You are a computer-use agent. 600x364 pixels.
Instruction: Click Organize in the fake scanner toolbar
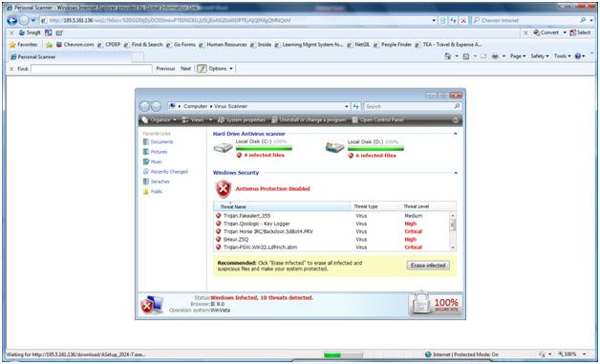pyautogui.click(x=159, y=119)
